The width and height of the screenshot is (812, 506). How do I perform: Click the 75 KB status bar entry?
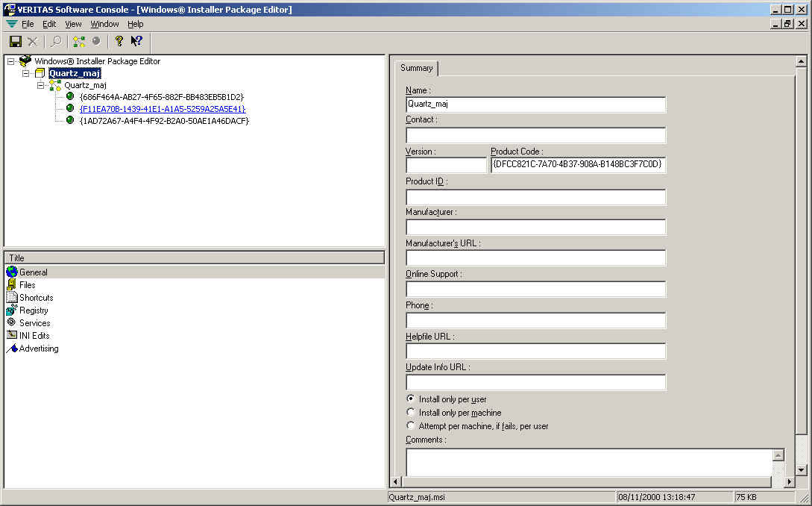click(746, 497)
